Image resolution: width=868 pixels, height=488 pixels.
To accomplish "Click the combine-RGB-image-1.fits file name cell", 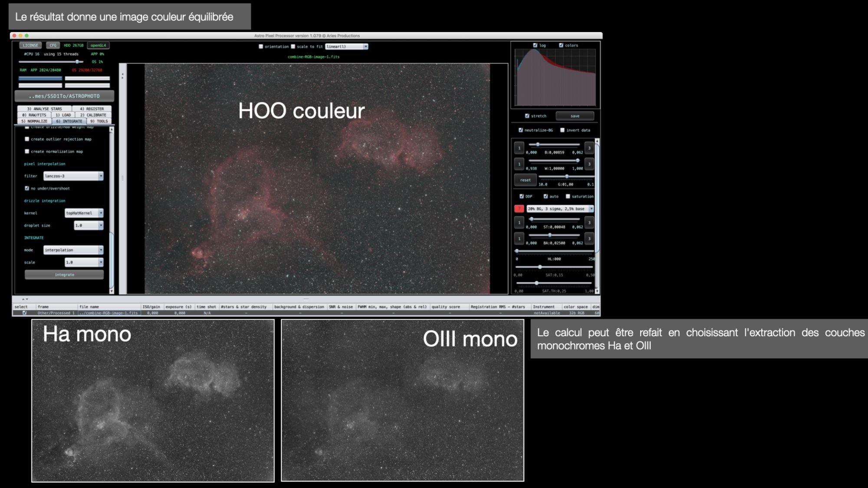I will (109, 313).
